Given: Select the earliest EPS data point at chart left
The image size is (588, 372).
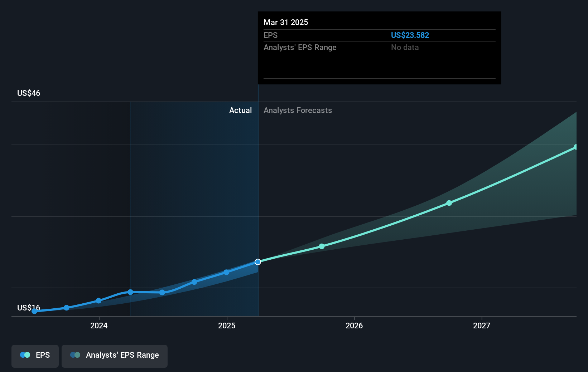Looking at the screenshot, I should point(34,311).
